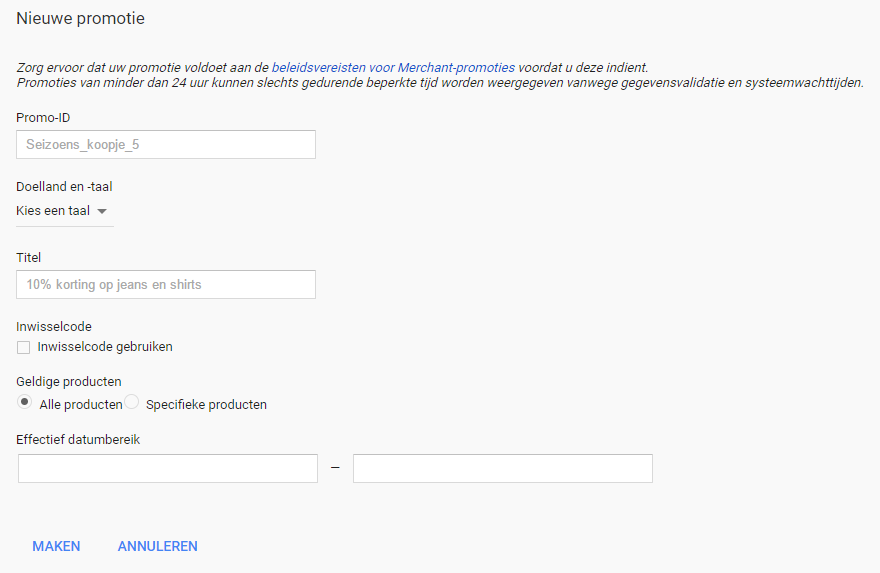Click the 'Doelland en -taal' label
This screenshot has width=880, height=573.
pos(64,187)
